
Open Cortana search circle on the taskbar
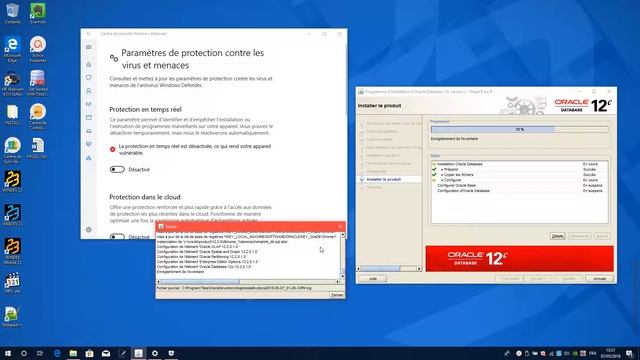[x=24, y=353]
